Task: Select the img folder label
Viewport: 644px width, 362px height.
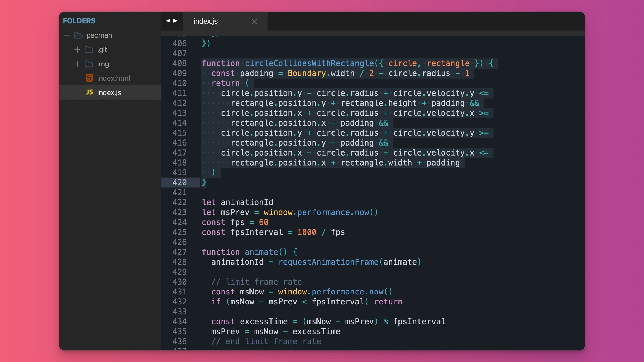Action: [103, 64]
